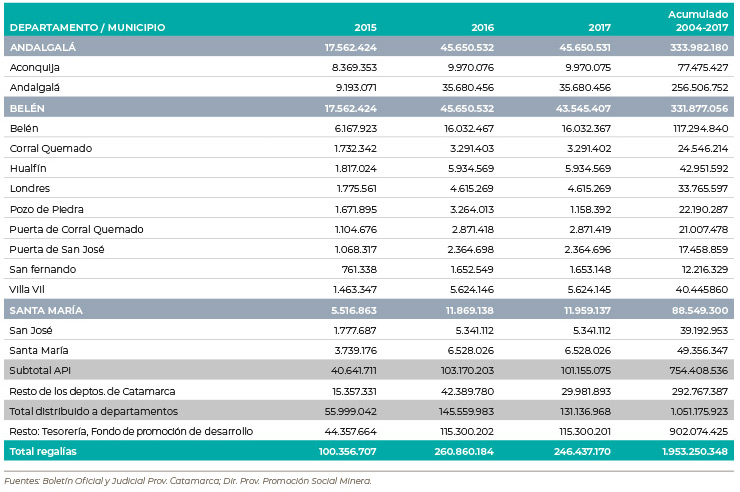Click the Villa Vil row label
Screen dimensions: 740x492
point(27,289)
